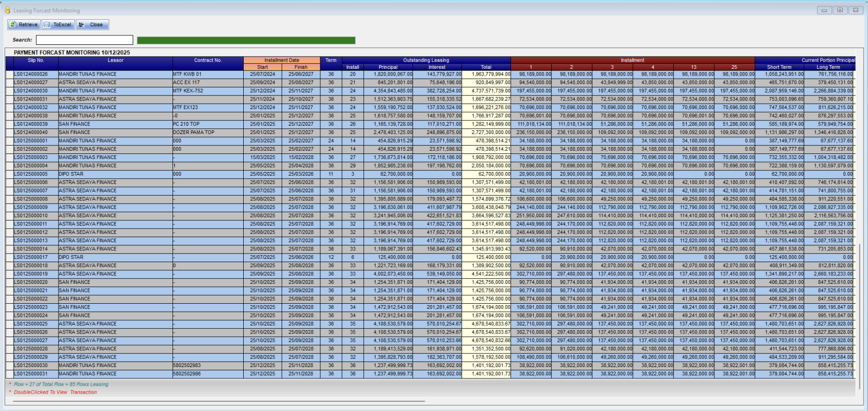Select contract number 5802502983

pyautogui.click(x=187, y=365)
